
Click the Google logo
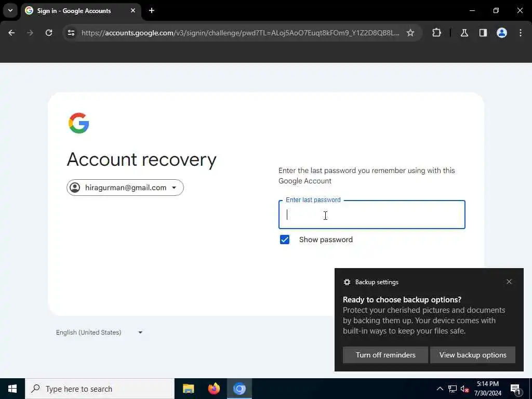[x=79, y=123]
